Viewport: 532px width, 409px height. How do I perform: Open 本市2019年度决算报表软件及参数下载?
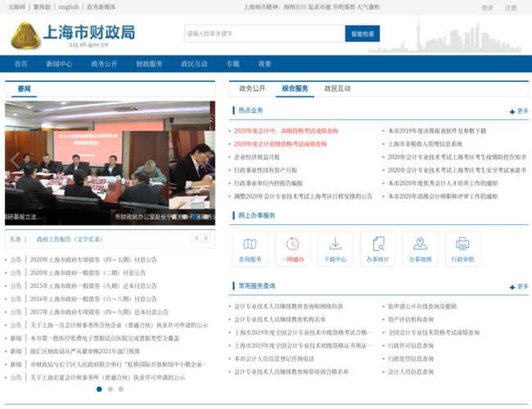click(x=437, y=131)
